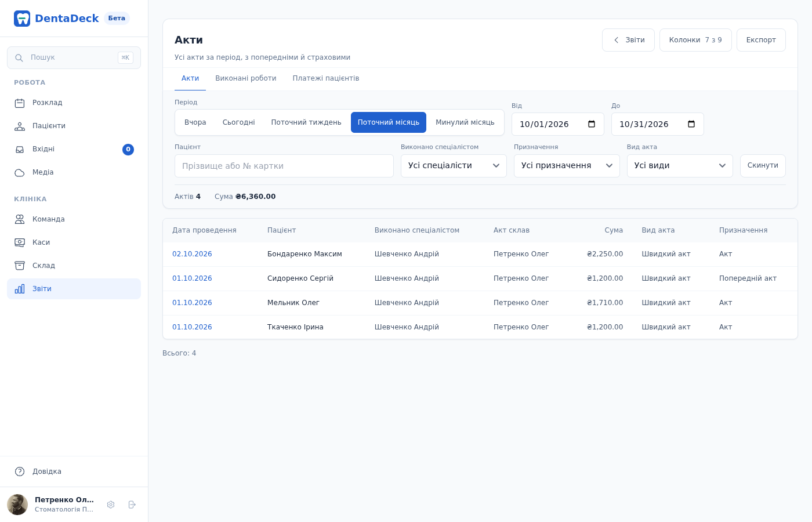
Task: Open Пацієнти people icon in sidebar
Action: tap(20, 126)
